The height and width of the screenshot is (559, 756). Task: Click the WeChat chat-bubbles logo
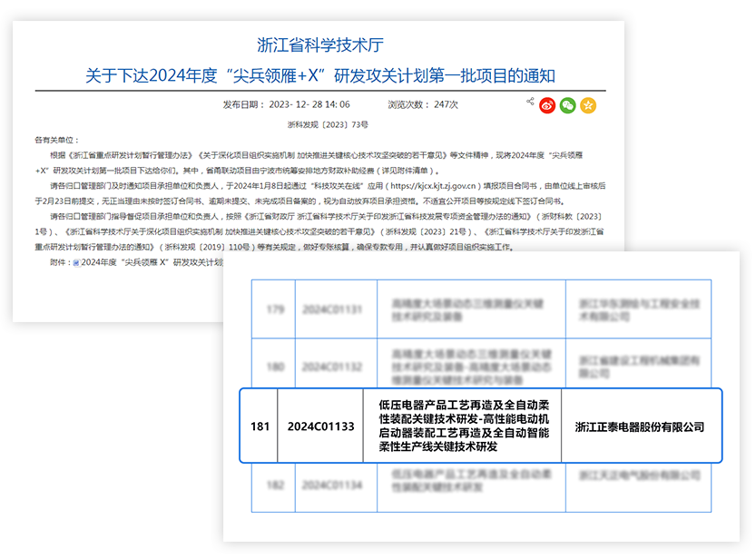[568, 104]
